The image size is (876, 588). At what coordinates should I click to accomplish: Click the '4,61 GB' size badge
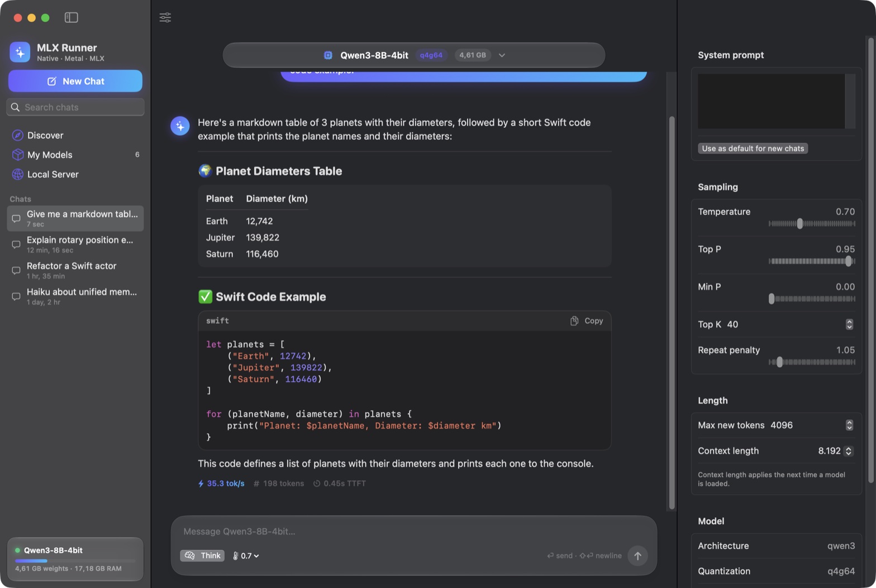point(473,55)
